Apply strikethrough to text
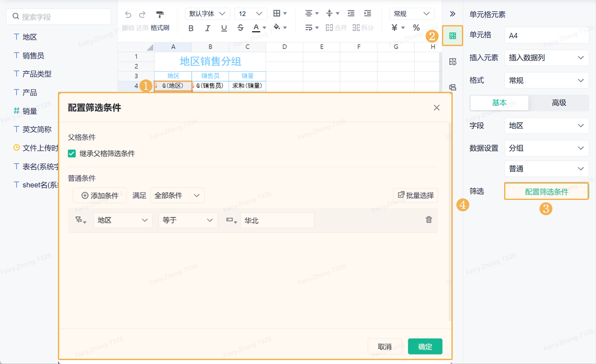This screenshot has height=364, width=596. (240, 28)
